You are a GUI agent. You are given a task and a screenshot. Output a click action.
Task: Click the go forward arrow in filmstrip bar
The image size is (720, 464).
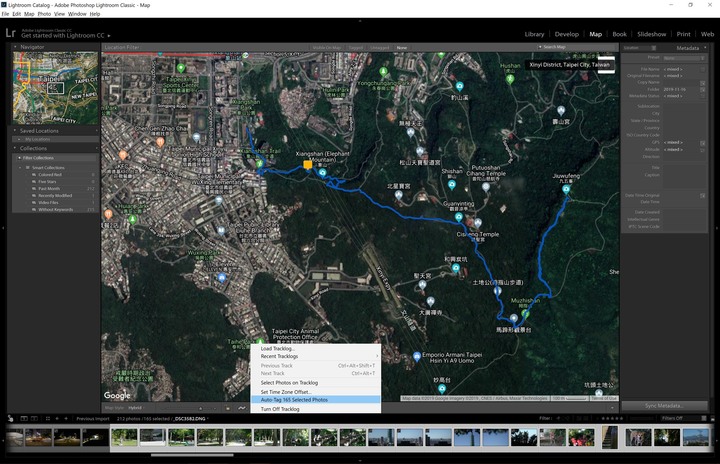click(66, 419)
